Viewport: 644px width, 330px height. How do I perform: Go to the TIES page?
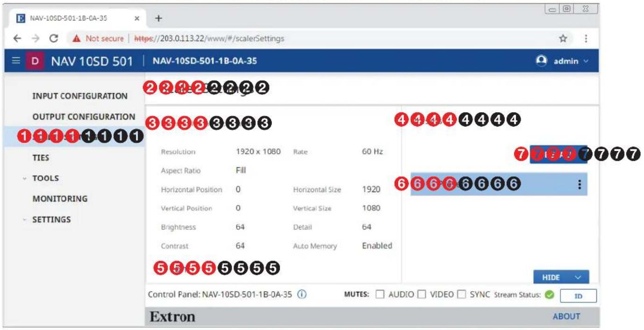[41, 158]
